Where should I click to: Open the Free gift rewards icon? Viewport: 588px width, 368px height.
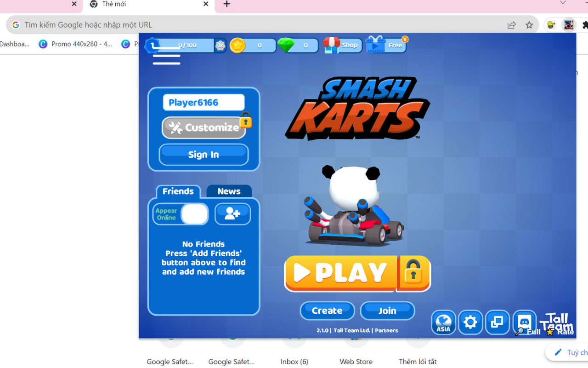(386, 45)
